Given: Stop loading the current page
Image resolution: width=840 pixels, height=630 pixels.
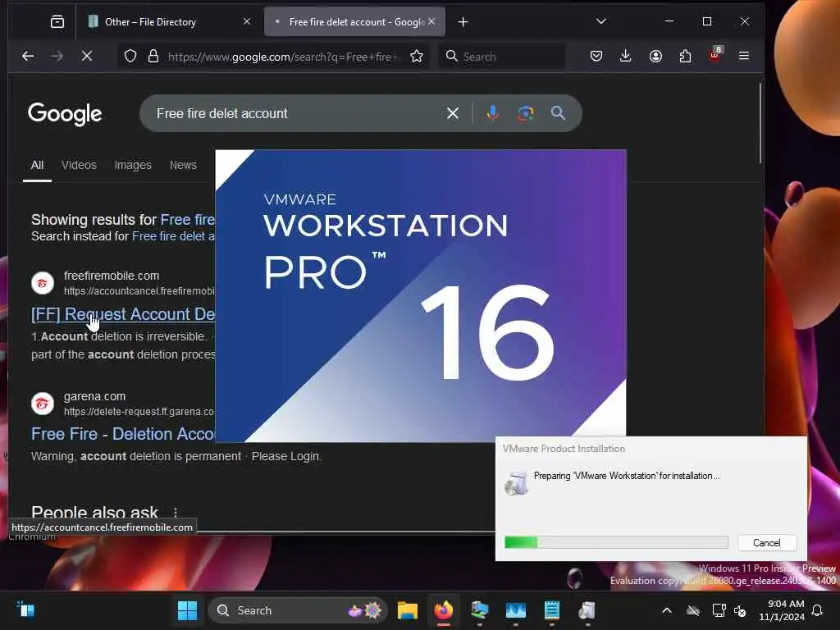Looking at the screenshot, I should [87, 56].
